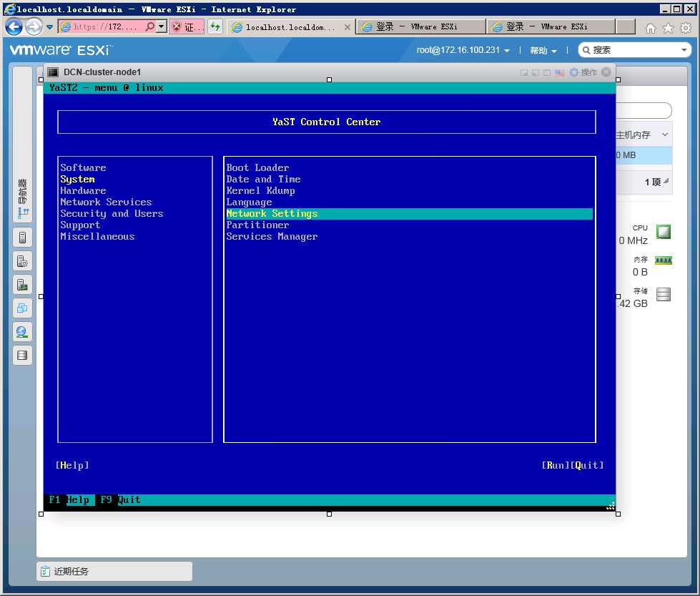
Task: Click the CPU chip icon
Action: point(664,232)
